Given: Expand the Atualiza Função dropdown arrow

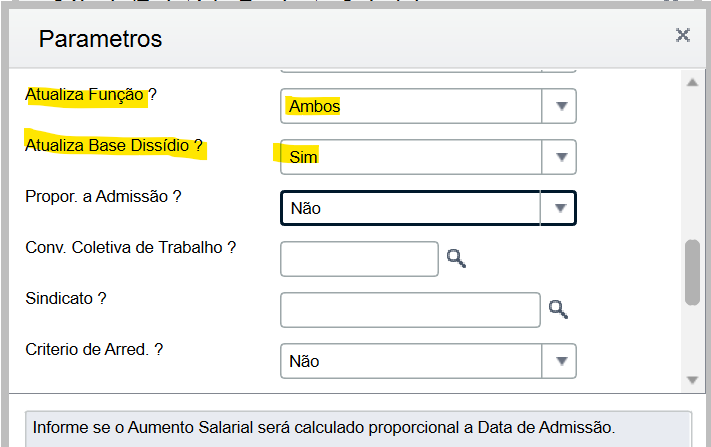Looking at the screenshot, I should (x=560, y=106).
